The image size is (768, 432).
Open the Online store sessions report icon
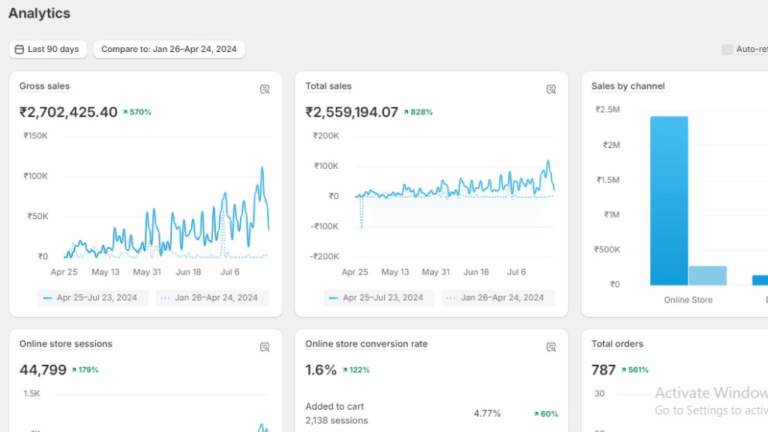265,347
